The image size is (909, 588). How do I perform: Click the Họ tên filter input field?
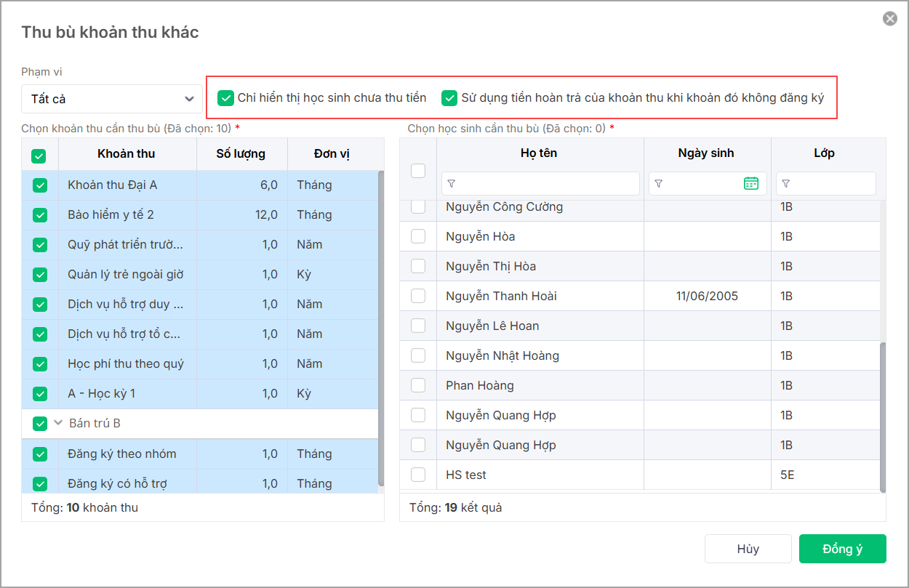[x=545, y=184]
